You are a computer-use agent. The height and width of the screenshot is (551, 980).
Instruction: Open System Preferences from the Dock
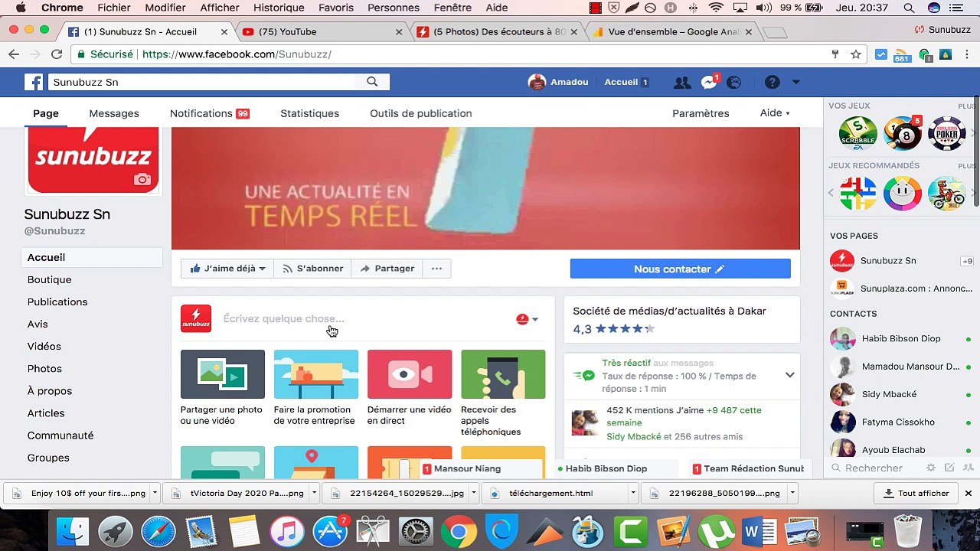point(416,532)
